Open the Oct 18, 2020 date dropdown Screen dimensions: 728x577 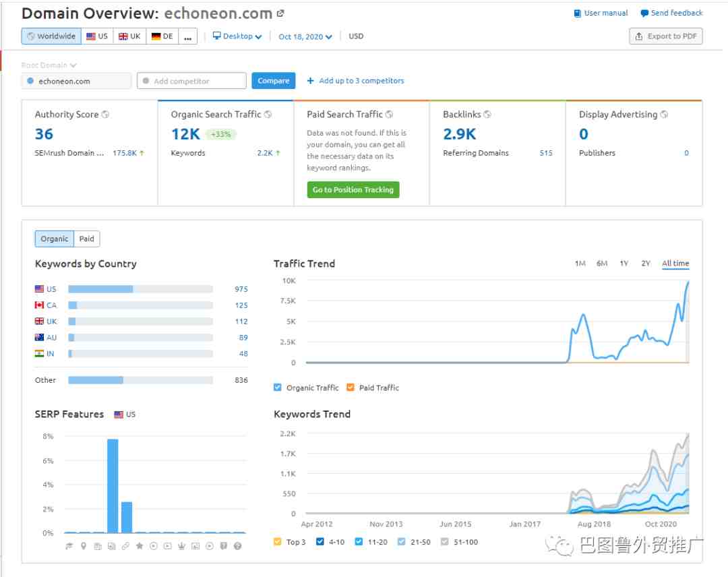(x=305, y=36)
